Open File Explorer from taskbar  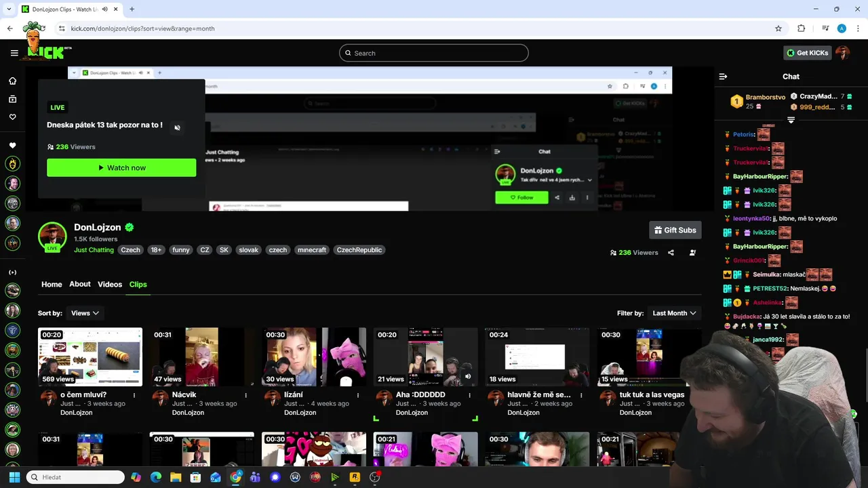click(176, 477)
